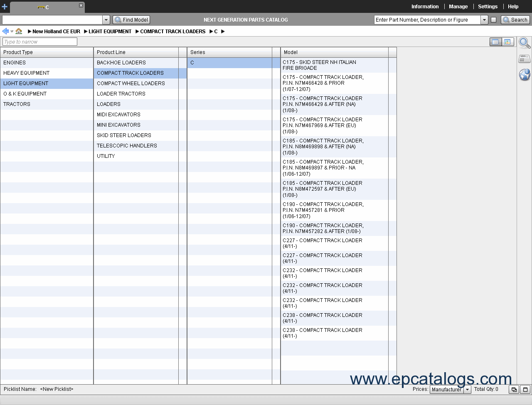Expand the part search history dropdown
Screen dimensions: 532x405
(x=484, y=20)
